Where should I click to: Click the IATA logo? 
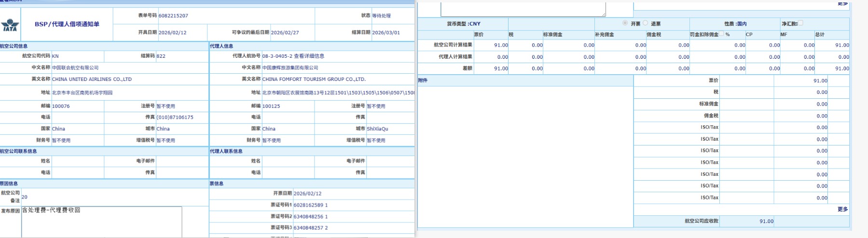click(10, 25)
